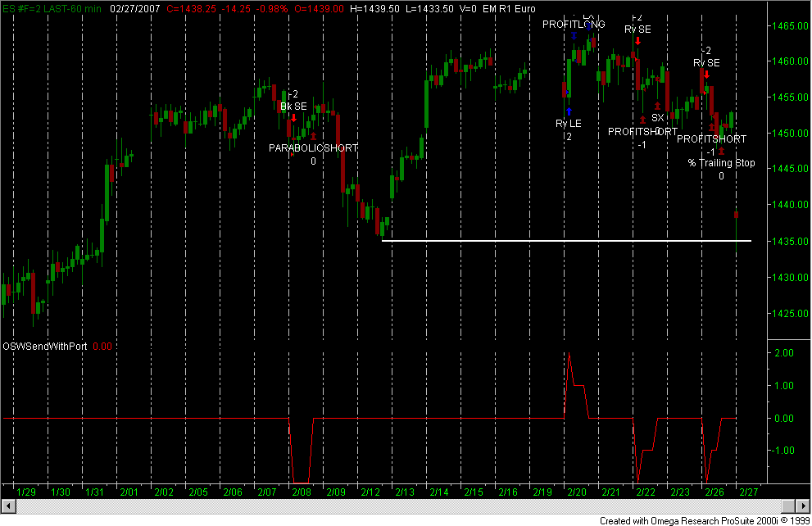This screenshot has width=812, height=526.
Task: Click the PARABOLICSHORT text label
Action: click(x=314, y=147)
